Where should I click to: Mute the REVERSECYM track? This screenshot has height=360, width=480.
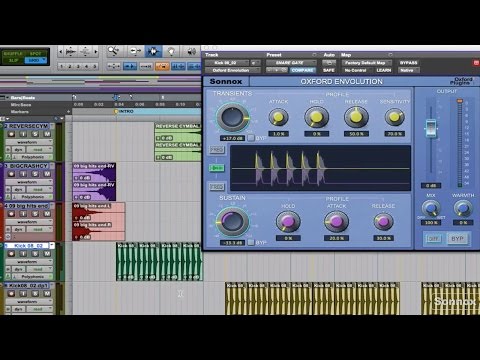click(47, 134)
